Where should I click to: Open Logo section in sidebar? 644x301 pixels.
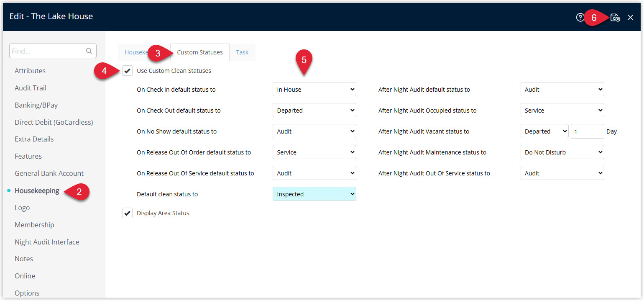[22, 208]
